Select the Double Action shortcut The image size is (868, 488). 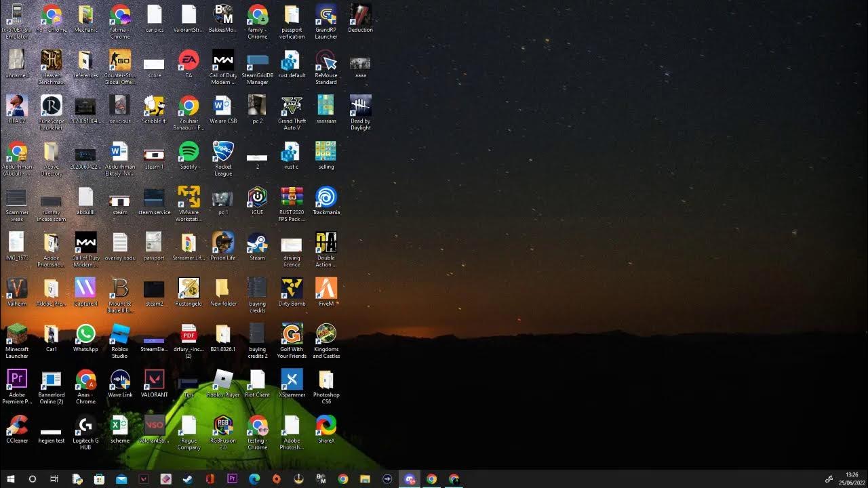tap(326, 249)
